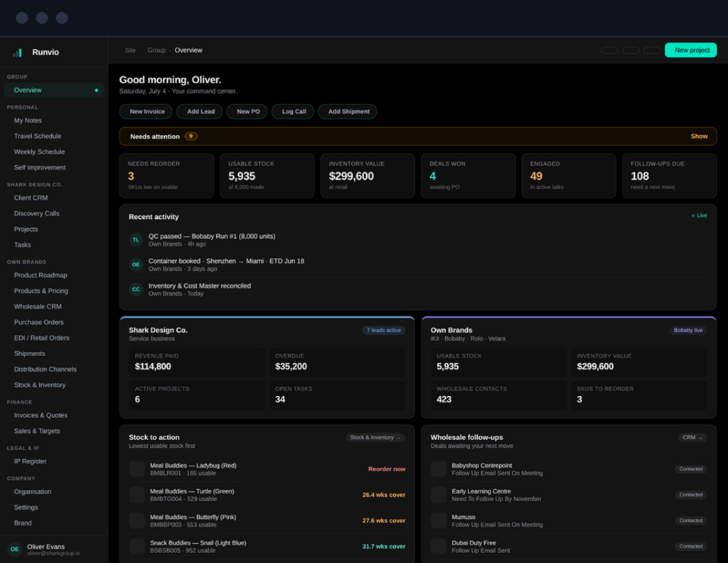728x563 pixels.
Task: Click the top Inventory Value $299,600 card
Action: pos(368,176)
